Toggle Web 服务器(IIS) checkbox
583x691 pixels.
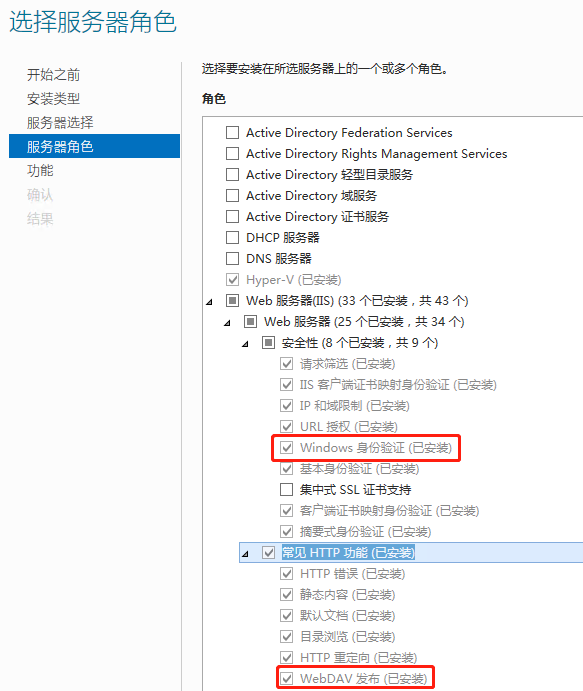click(232, 301)
